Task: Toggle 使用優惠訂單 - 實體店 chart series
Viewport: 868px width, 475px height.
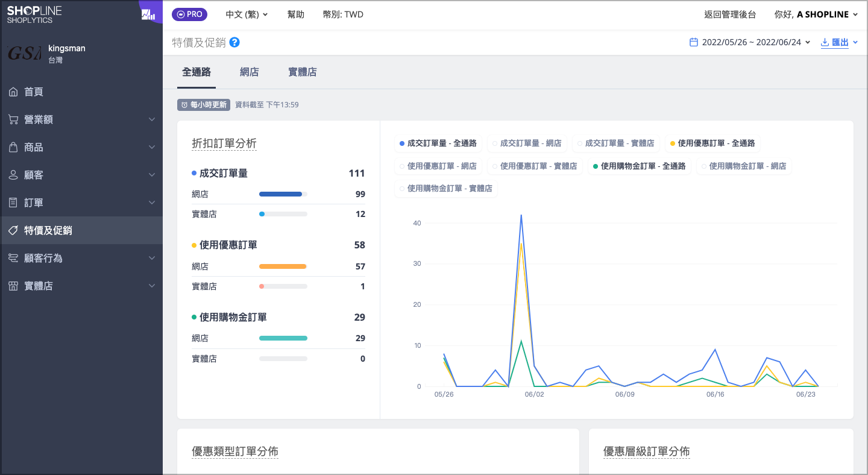Action: coord(535,166)
